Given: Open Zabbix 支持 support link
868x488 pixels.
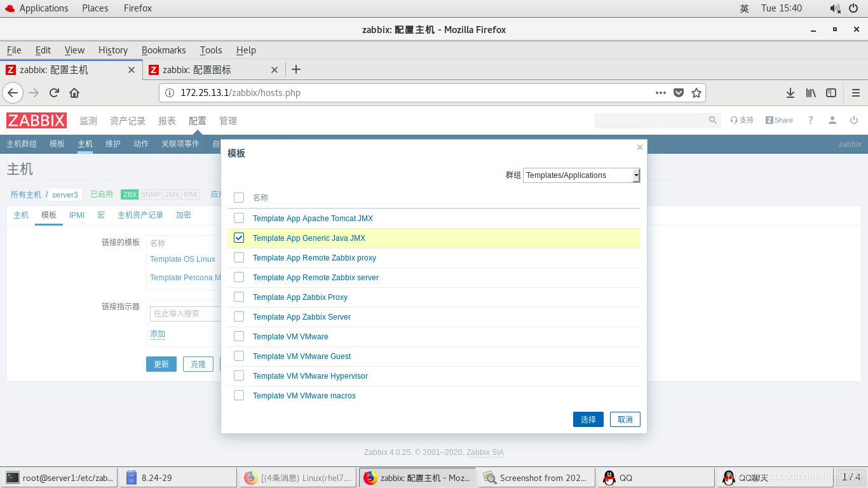Looking at the screenshot, I should pos(742,120).
